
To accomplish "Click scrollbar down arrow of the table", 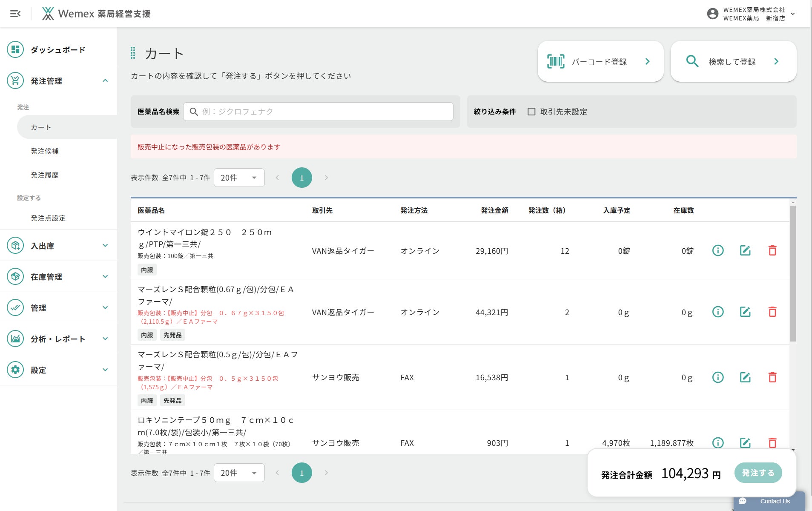I will pos(793,450).
